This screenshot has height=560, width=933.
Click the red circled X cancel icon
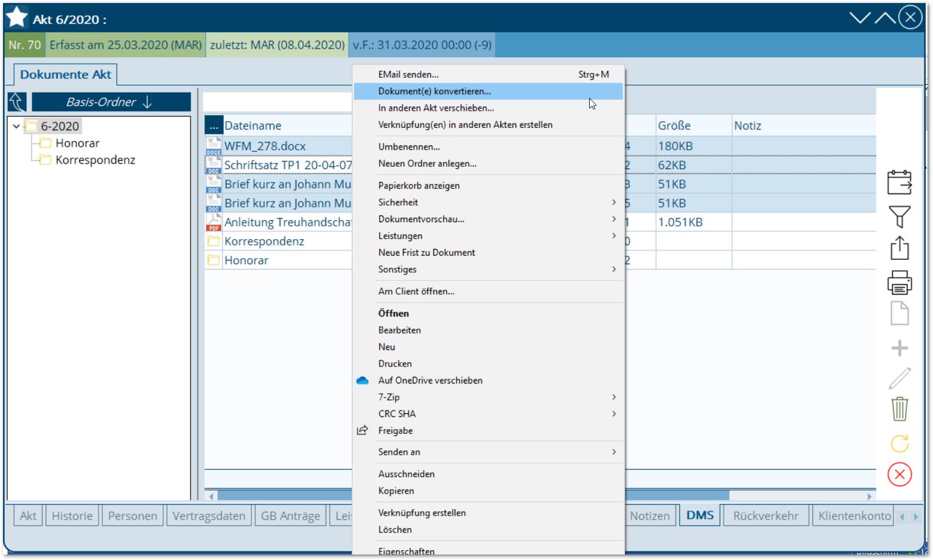(900, 475)
